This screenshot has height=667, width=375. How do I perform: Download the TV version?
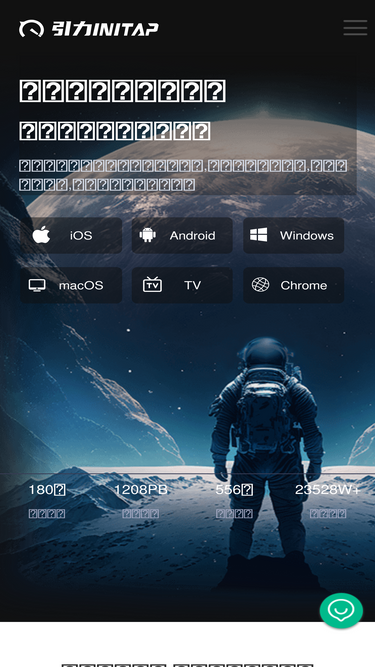182,285
